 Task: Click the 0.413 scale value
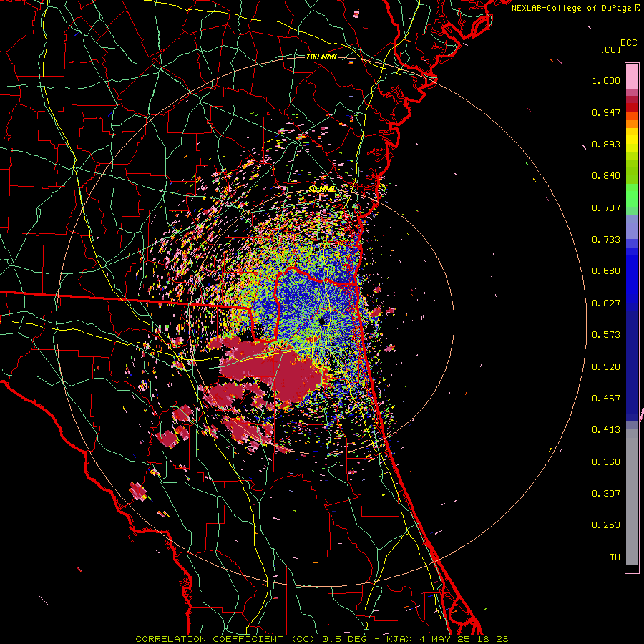606,430
